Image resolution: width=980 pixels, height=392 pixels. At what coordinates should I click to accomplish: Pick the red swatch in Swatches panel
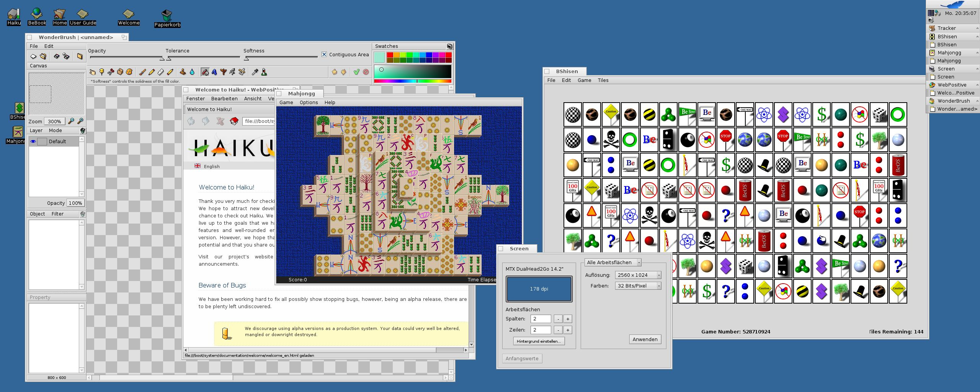(390, 55)
